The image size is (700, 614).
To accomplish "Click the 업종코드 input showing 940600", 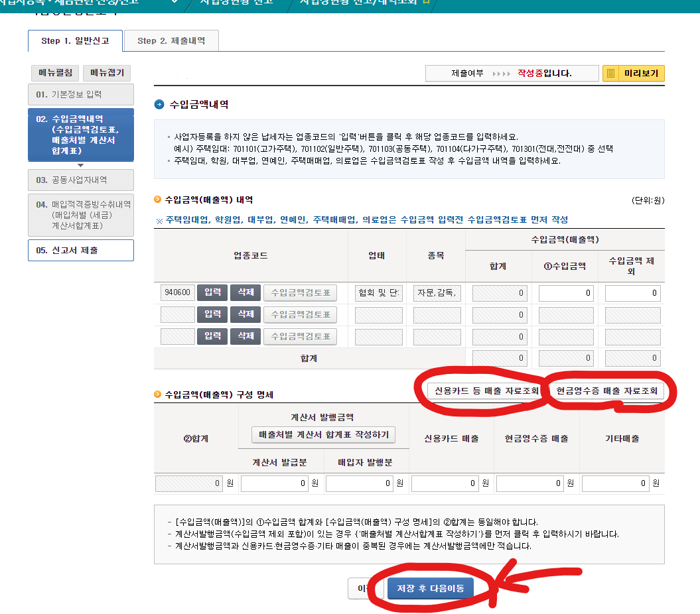I will pyautogui.click(x=176, y=292).
